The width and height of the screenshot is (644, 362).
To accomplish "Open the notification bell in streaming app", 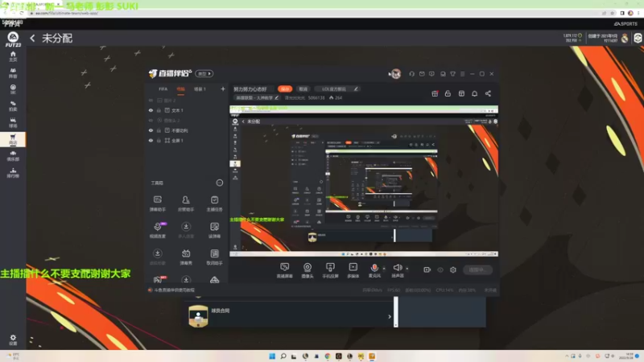I will click(474, 93).
